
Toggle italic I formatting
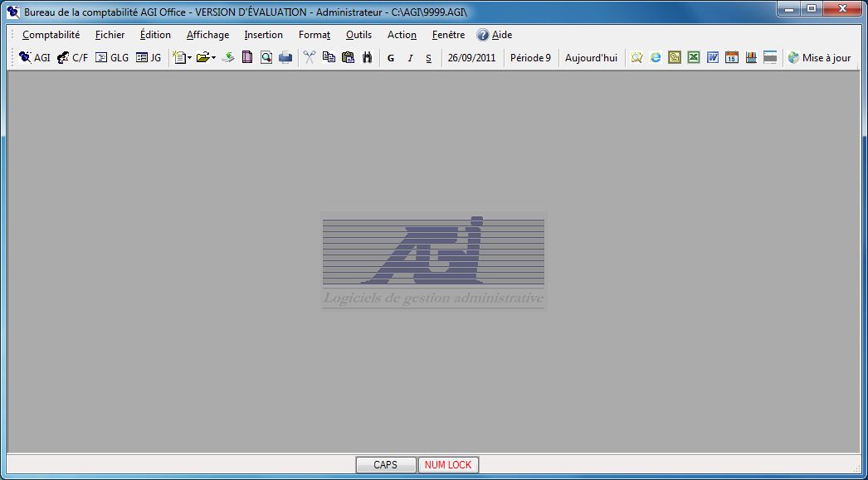pos(410,58)
